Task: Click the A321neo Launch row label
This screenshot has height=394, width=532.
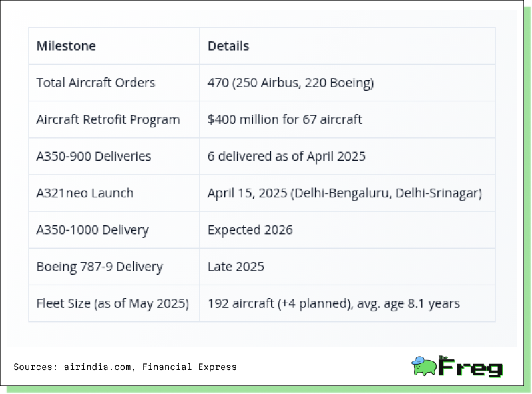Action: [85, 193]
